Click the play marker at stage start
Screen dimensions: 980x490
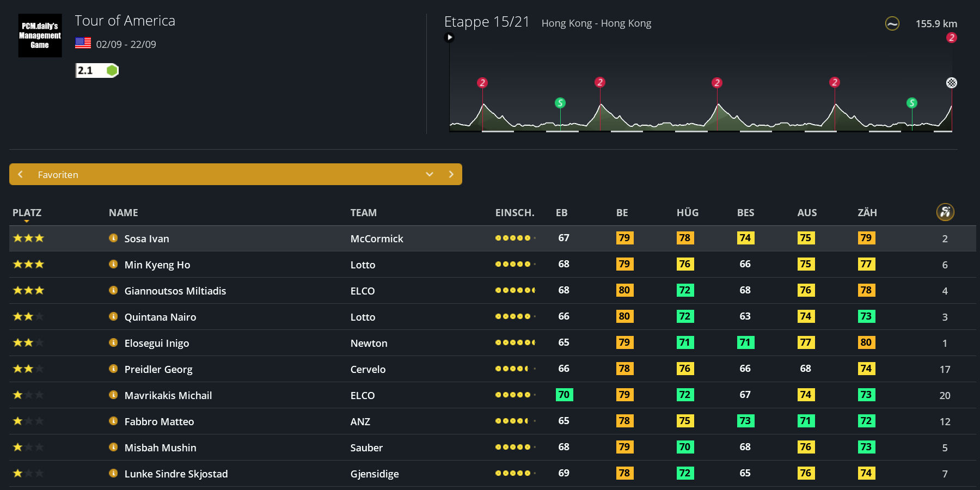point(449,38)
